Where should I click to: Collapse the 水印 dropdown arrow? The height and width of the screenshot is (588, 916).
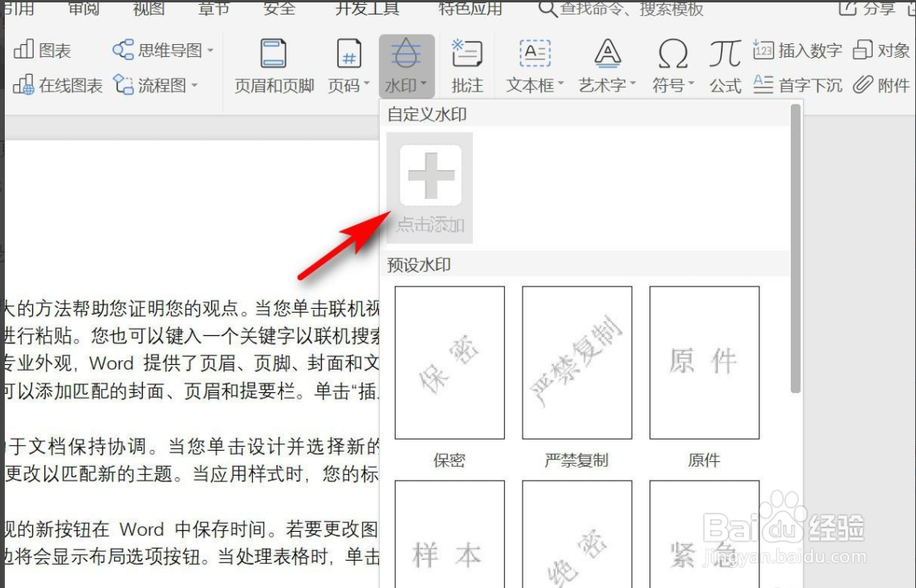point(423,83)
